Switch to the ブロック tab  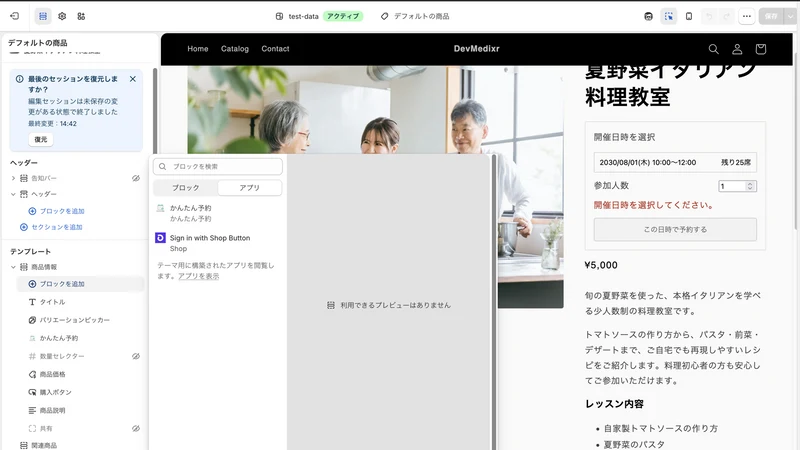coord(186,188)
